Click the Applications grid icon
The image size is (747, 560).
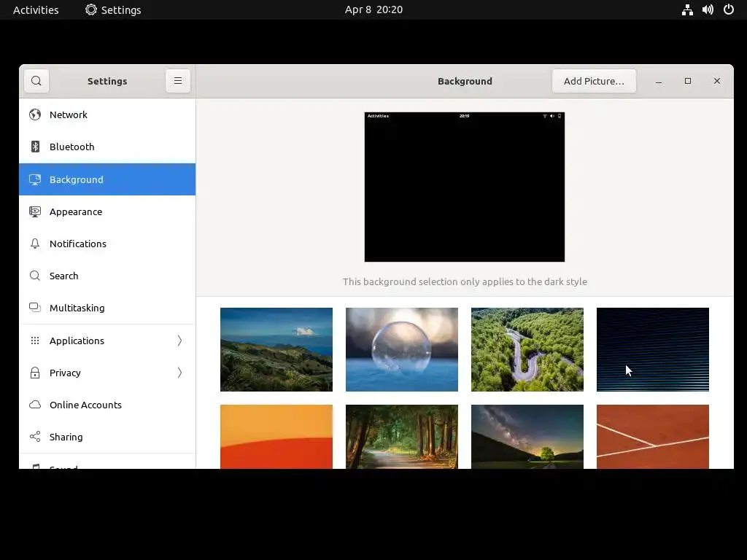point(35,341)
